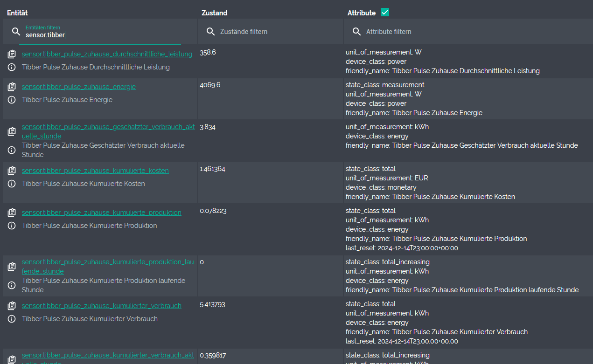This screenshot has height=364, width=593.
Task: Click 'friendly_name: Tibber Pulse Zuhause Kumulierte Produktion laufende Stunde'
Action: coord(462,290)
